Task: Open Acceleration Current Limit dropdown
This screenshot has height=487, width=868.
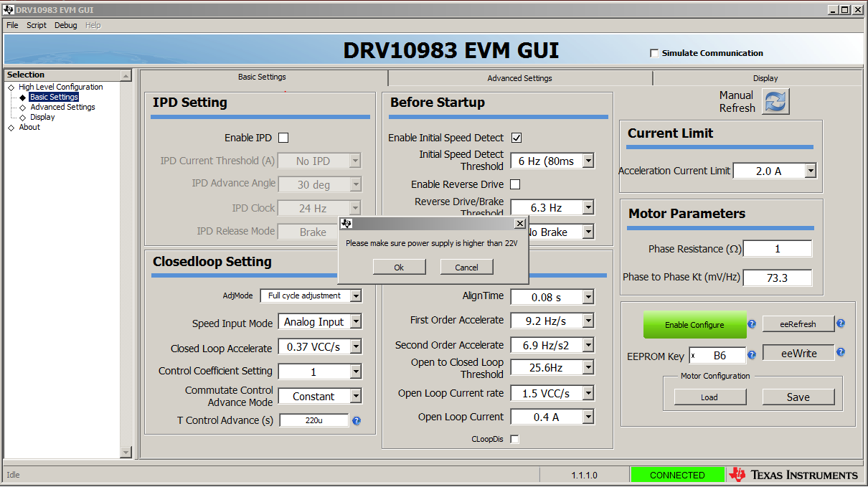Action: pos(810,171)
